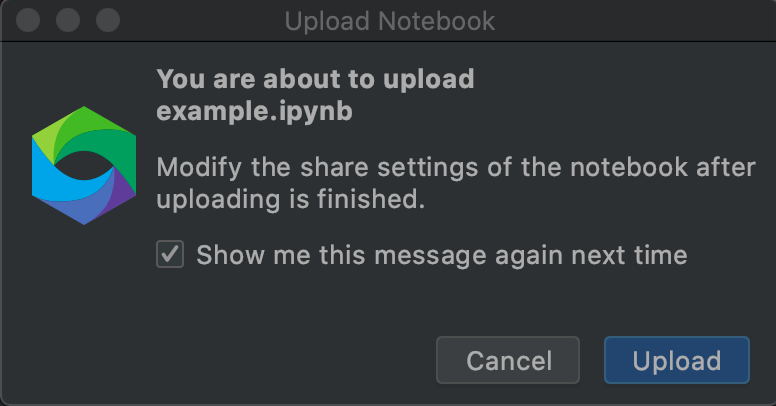This screenshot has width=776, height=406.
Task: Click the 'uploading is finished.' text line
Action: pos(291,200)
